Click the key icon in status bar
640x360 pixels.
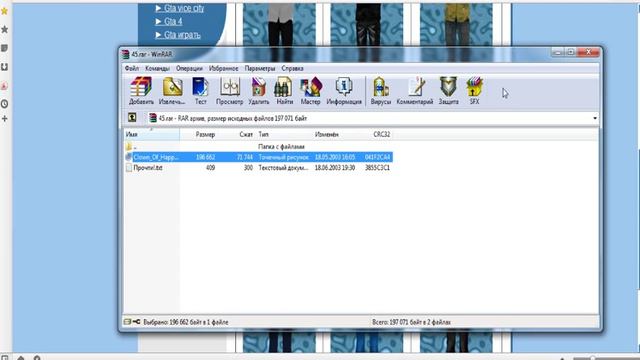pyautogui.click(x=136, y=322)
